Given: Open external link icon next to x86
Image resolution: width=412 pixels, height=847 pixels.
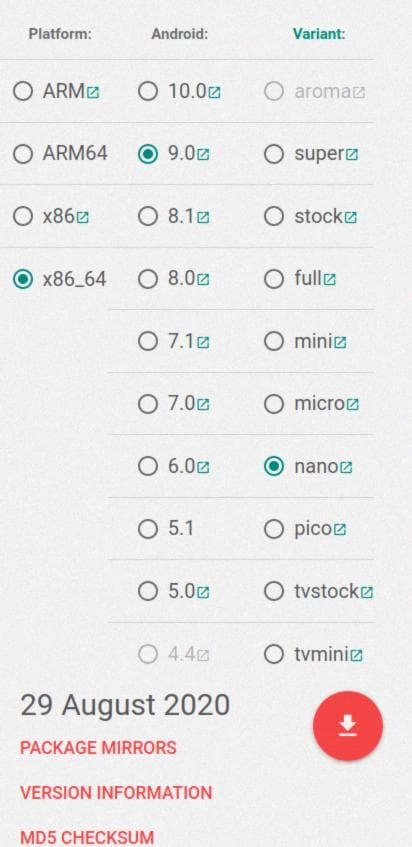Looking at the screenshot, I should click(82, 218).
